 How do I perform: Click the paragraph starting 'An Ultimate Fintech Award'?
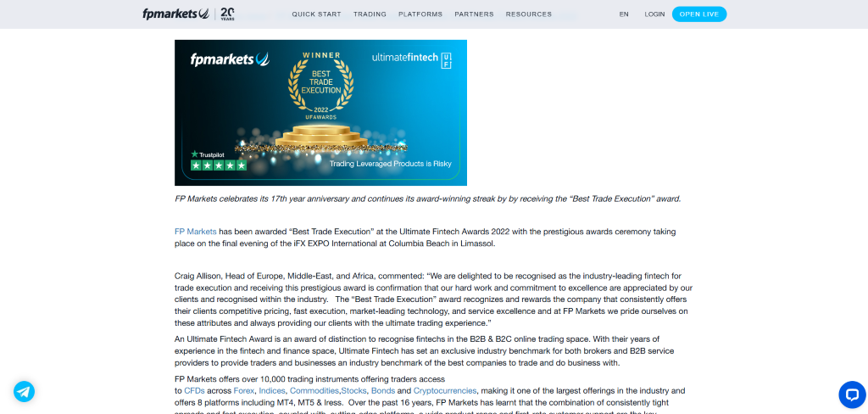coord(425,351)
